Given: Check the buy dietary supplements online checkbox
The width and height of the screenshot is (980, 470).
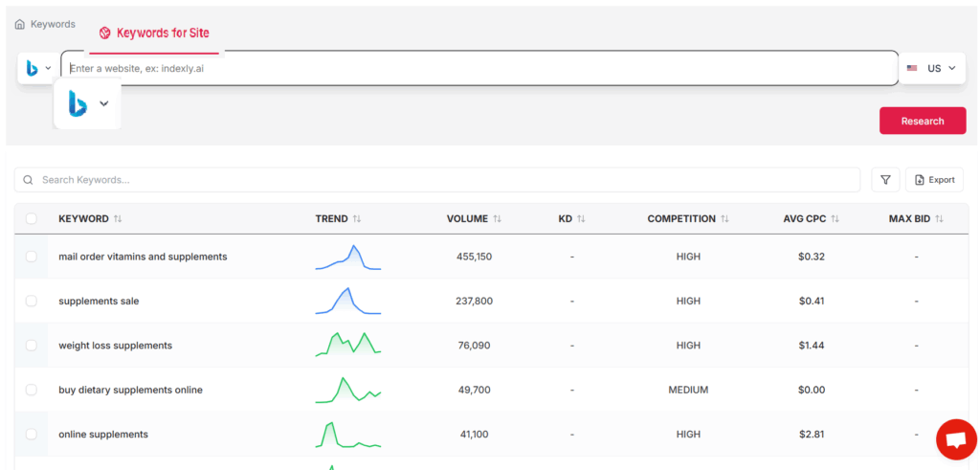Looking at the screenshot, I should (32, 390).
